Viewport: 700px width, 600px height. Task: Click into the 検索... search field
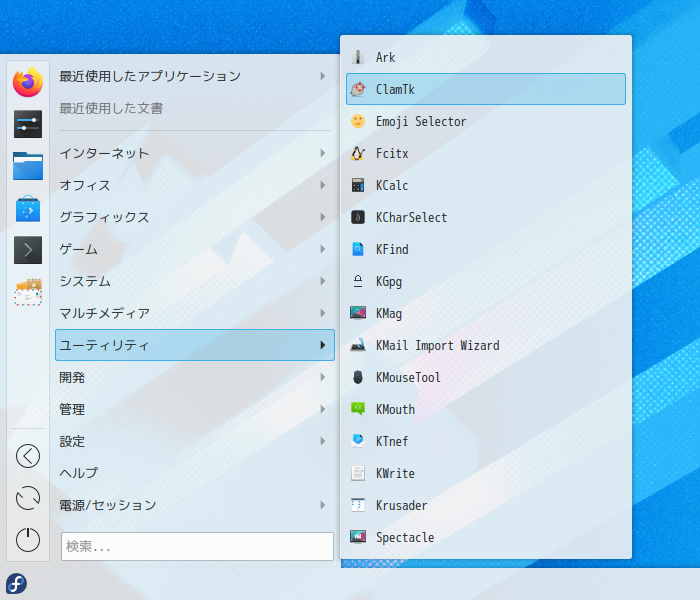tap(197, 546)
